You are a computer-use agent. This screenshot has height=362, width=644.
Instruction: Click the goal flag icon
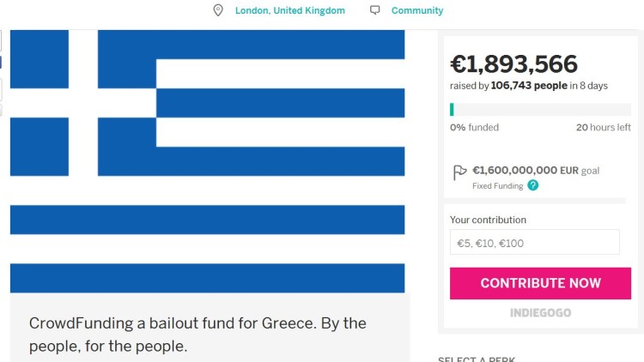point(459,172)
